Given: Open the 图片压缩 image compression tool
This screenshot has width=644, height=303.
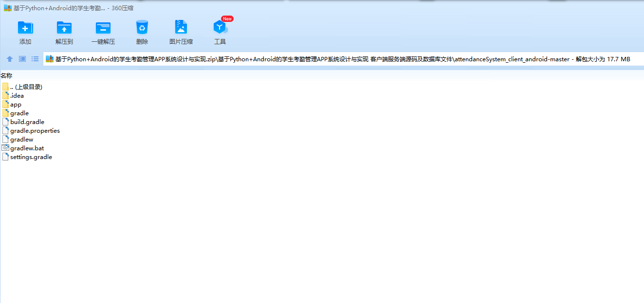Looking at the screenshot, I should (181, 27).
